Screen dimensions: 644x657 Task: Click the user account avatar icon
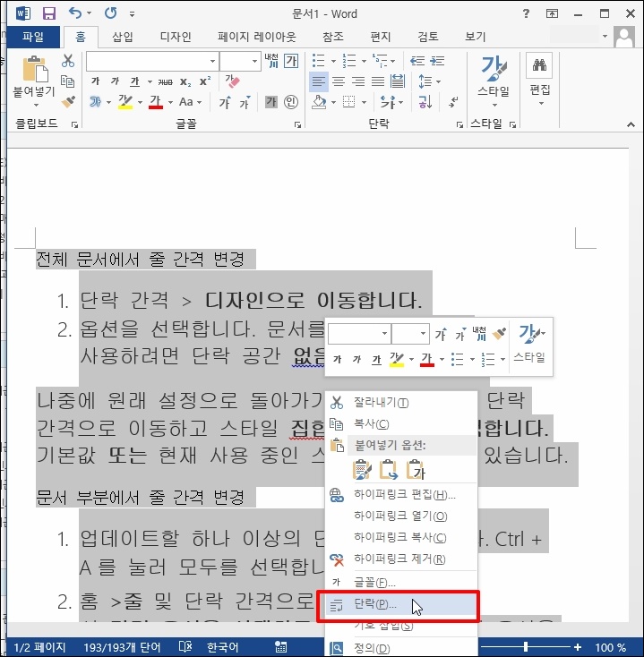click(x=624, y=37)
